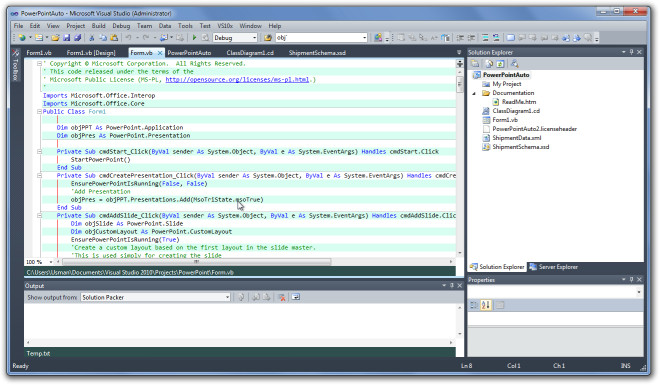
Task: Collapse the cmdStart_Click sub outline
Action: 39,152
